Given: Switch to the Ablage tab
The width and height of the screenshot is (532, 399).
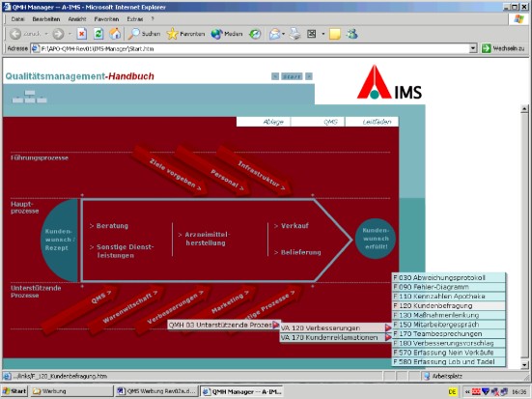Looking at the screenshot, I should (x=264, y=122).
